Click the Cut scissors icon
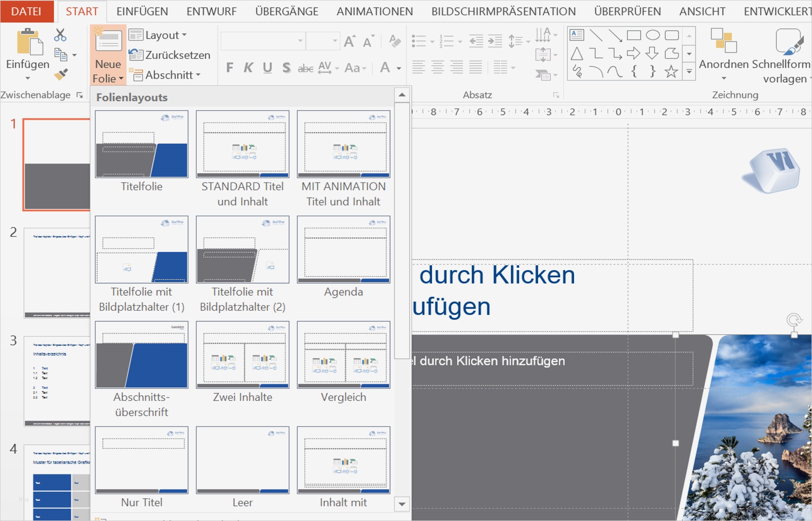Screen dimensions: 812x521 [59, 35]
